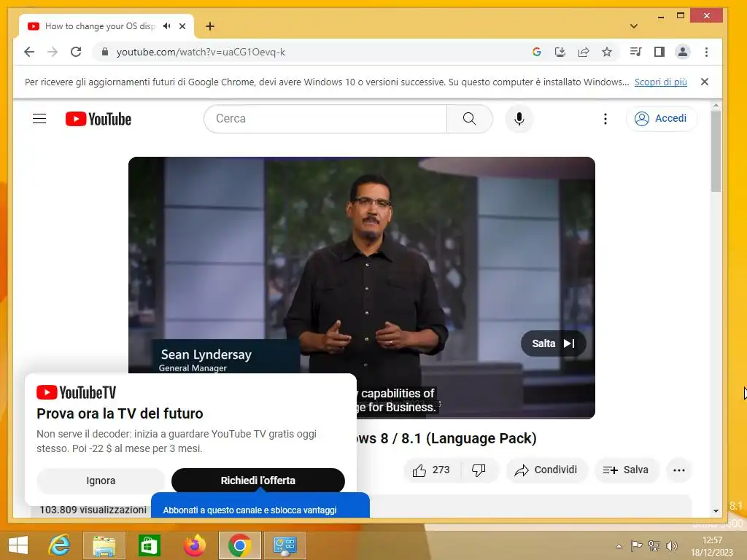Open Scopri di più link

coord(661,82)
